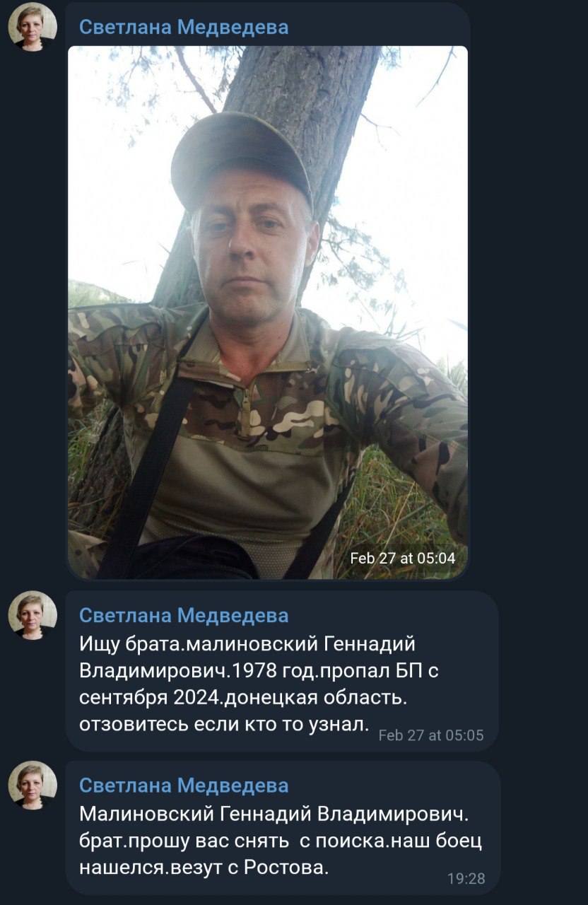
Task: Click the sender name in the last message
Action: (184, 785)
